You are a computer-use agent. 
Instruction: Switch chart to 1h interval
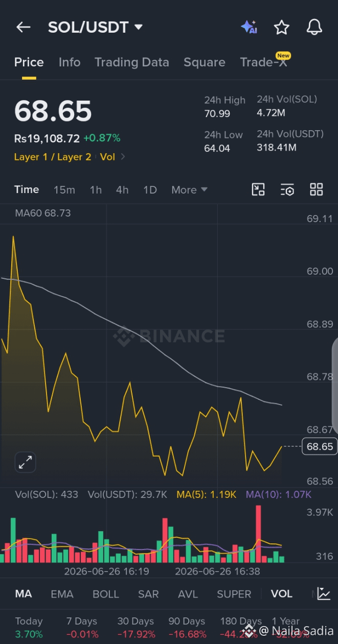pos(96,190)
